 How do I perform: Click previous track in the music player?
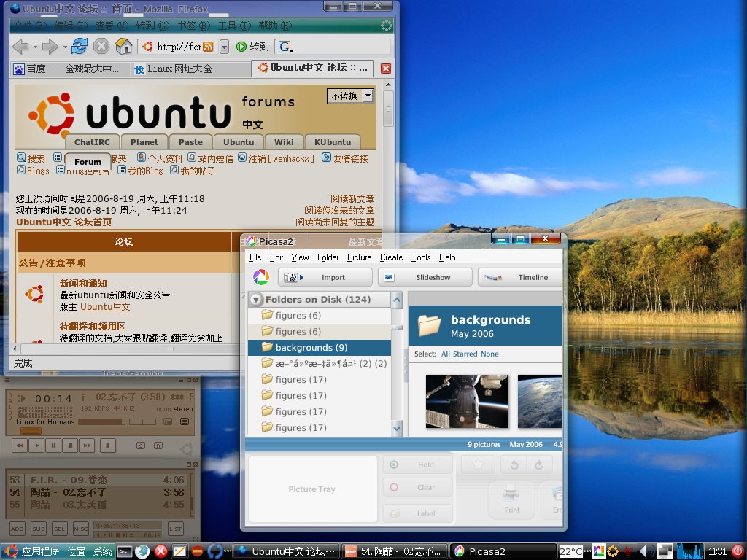[x=20, y=446]
